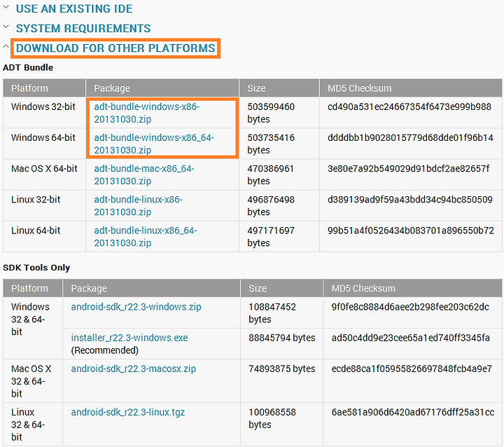
Task: Download adt-bundle-mac-x86_64-20131030.zip
Action: [144, 174]
